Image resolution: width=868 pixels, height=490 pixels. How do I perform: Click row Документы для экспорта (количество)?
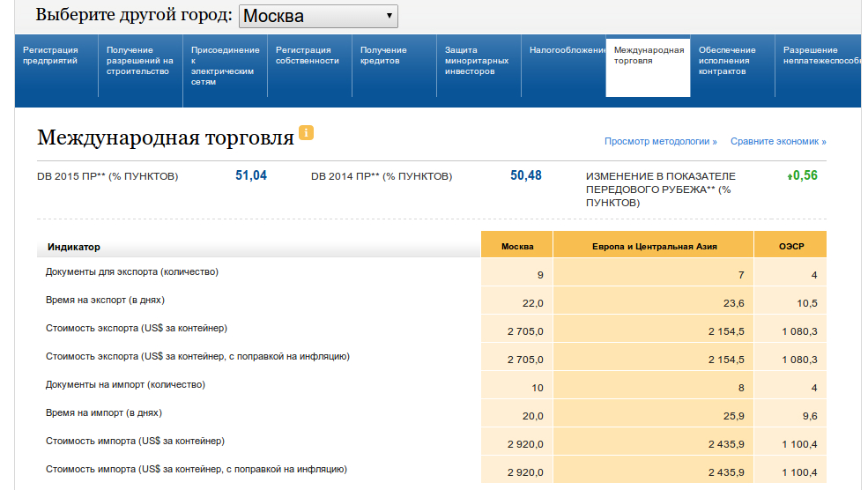(x=432, y=272)
